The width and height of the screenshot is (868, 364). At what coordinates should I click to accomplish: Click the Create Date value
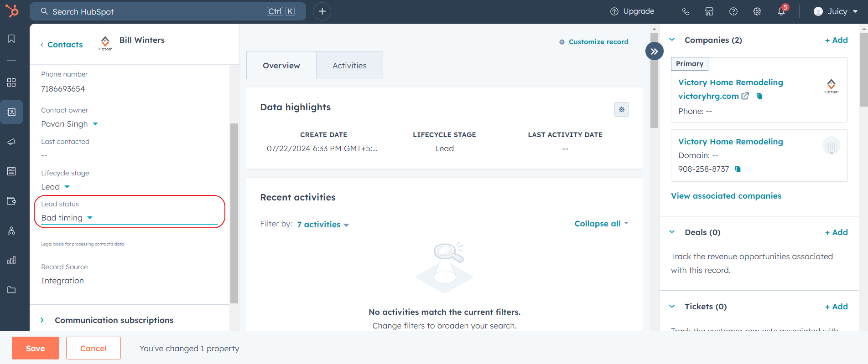pos(322,149)
